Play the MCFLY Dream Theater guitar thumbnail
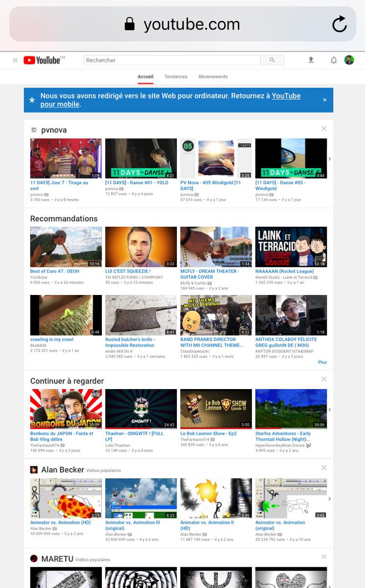Screen dimensions: 365x588 point(216,247)
